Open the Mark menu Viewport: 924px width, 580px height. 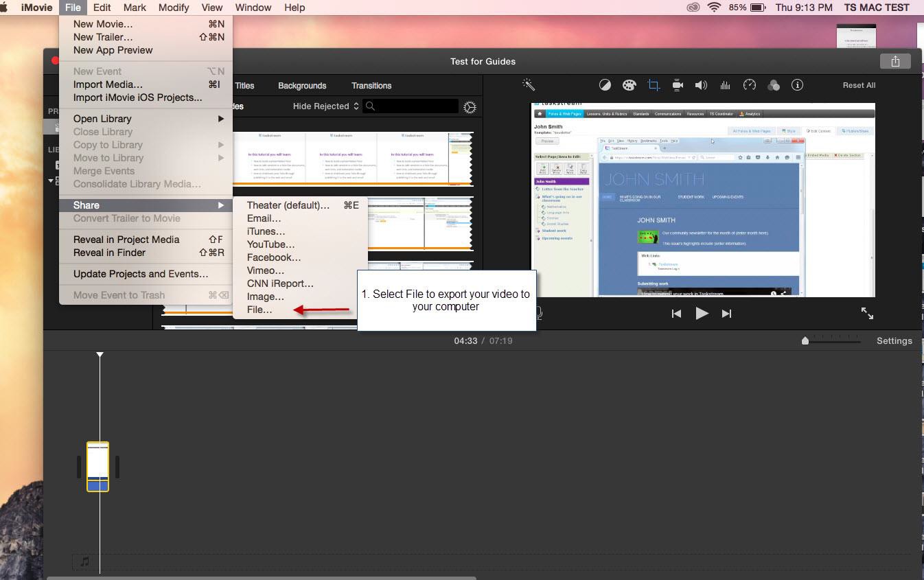135,8
